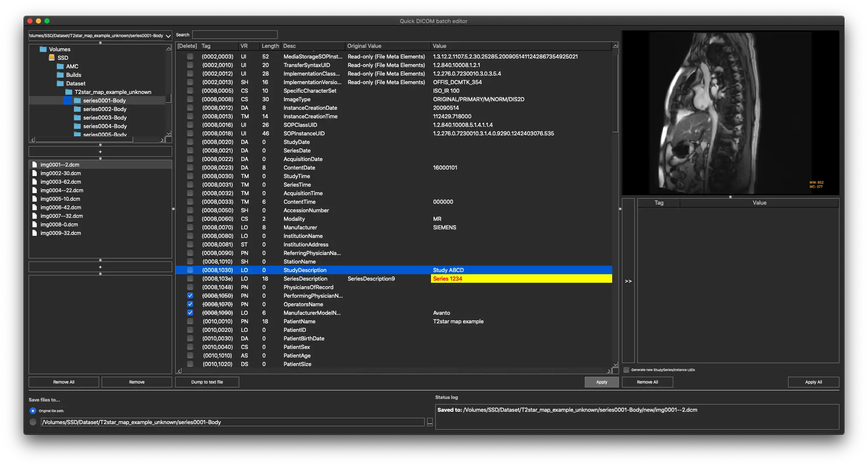
Task: Click the Delete column icon for StudyDescription
Action: 190,270
